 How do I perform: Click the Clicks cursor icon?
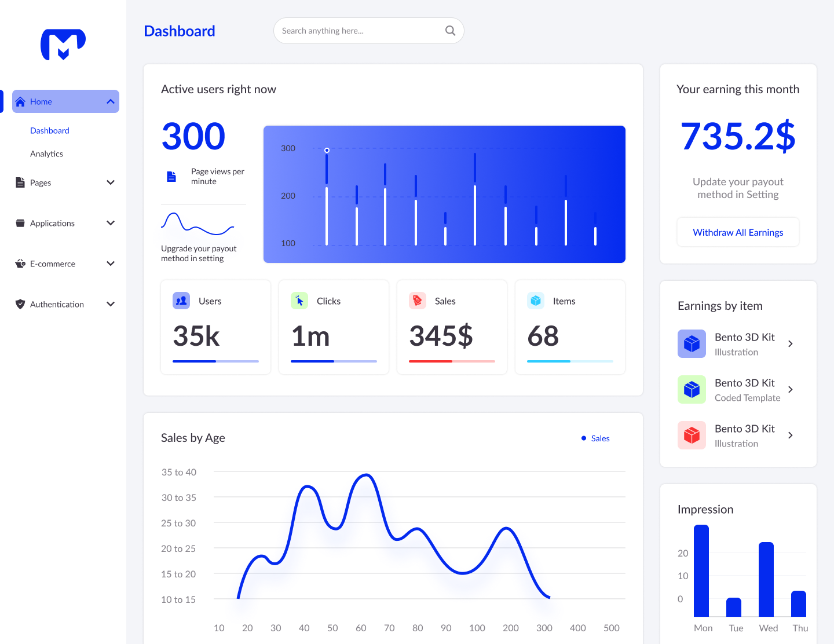pos(299,301)
